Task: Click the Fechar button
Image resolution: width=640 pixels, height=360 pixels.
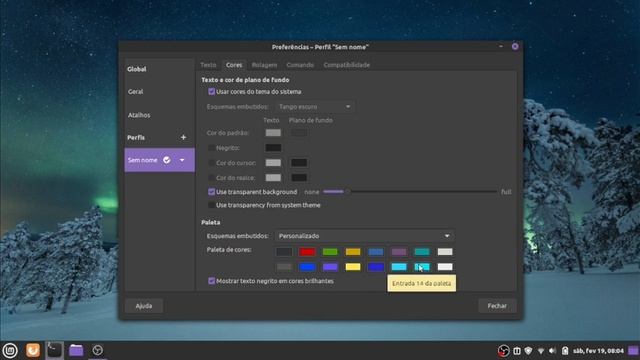Action: point(497,306)
